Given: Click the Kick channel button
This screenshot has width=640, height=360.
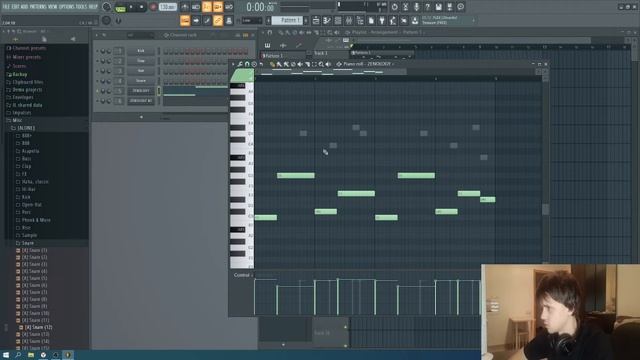Looking at the screenshot, I should (141, 51).
